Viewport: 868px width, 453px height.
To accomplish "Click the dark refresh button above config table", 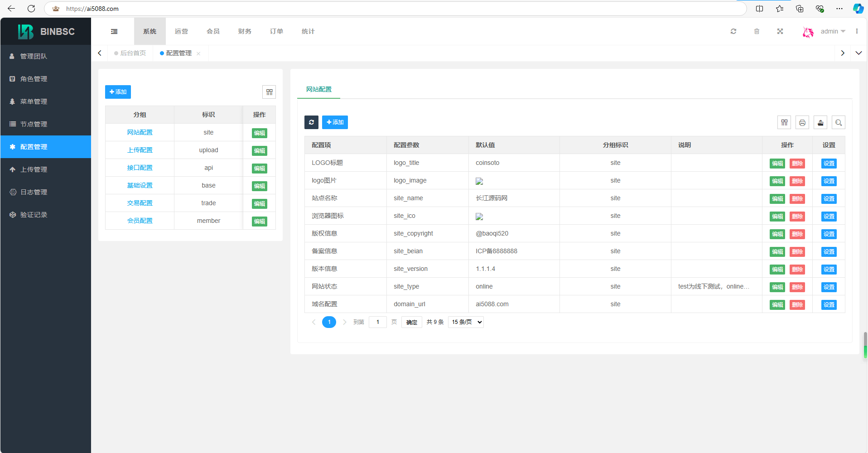I will tap(311, 122).
